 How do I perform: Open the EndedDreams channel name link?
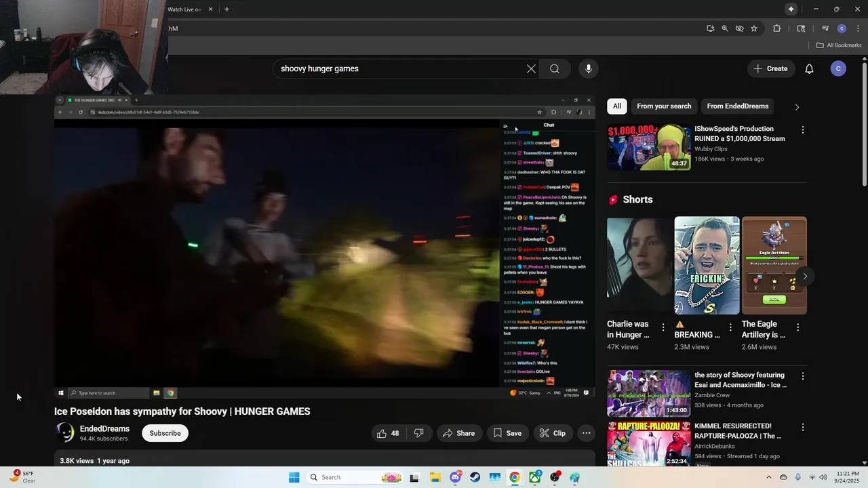click(104, 429)
